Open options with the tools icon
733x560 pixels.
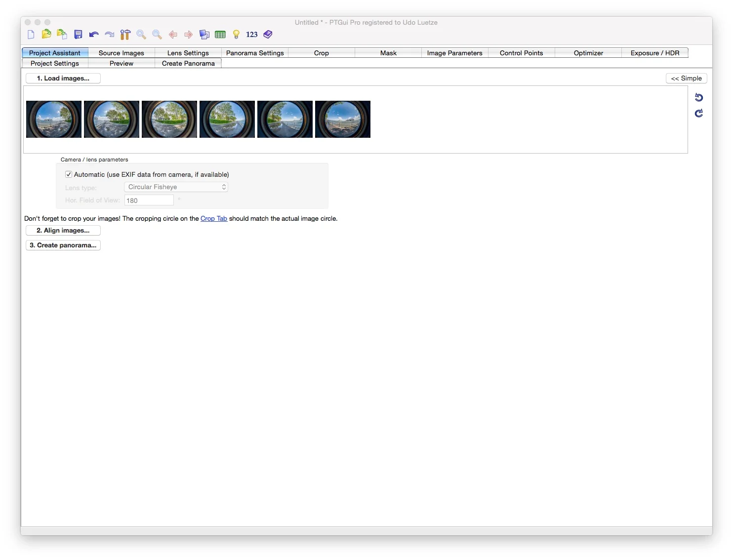125,35
